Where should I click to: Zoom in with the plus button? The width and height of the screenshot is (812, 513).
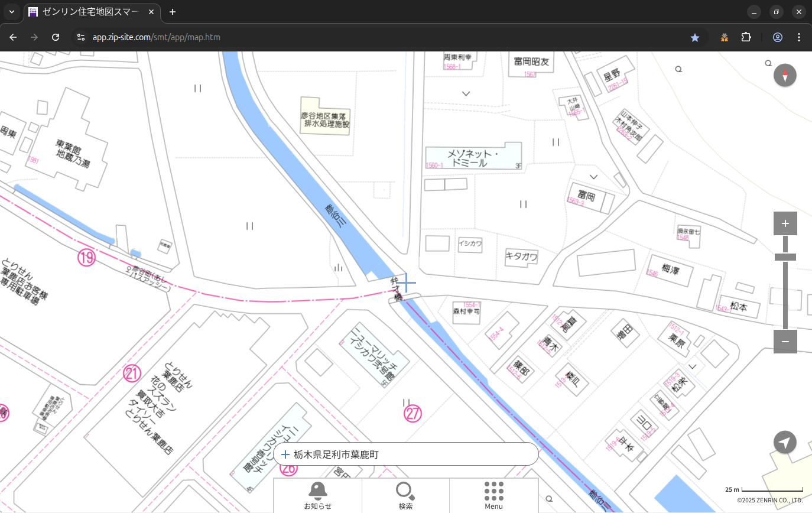(785, 223)
